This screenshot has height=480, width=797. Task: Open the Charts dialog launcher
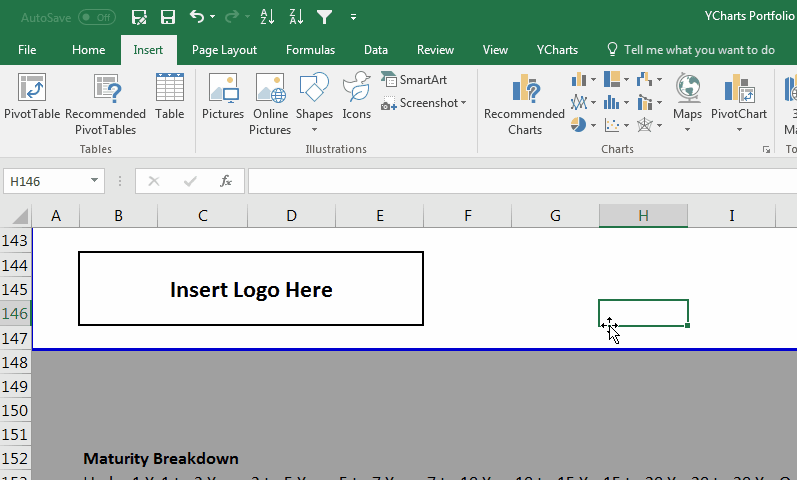tap(766, 149)
